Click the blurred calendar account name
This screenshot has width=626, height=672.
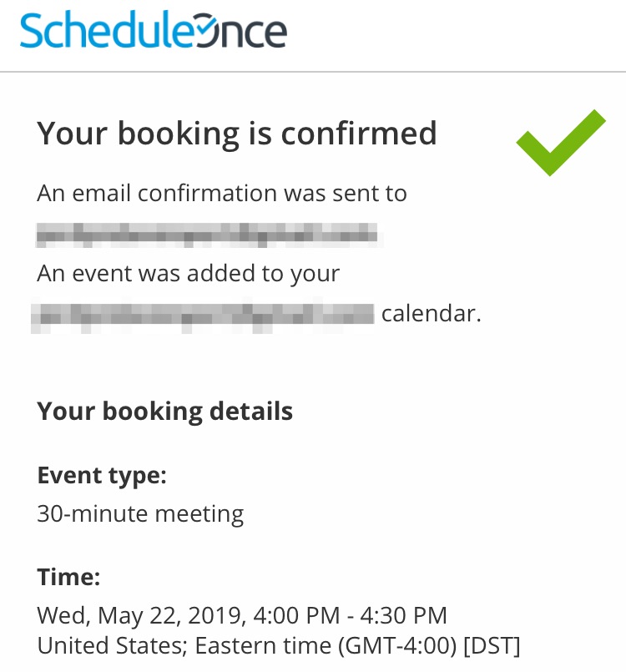[203, 314]
